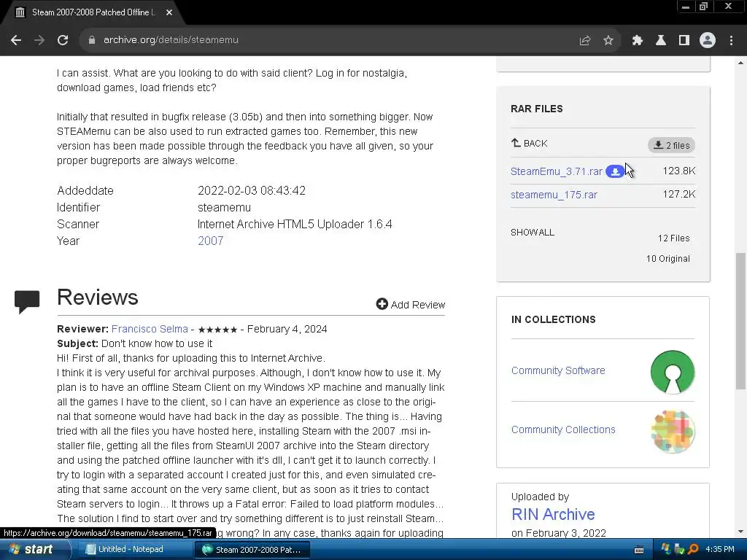Viewport: 747px width, 560px height.
Task: Click the RAR FILES heading
Action: 536,109
